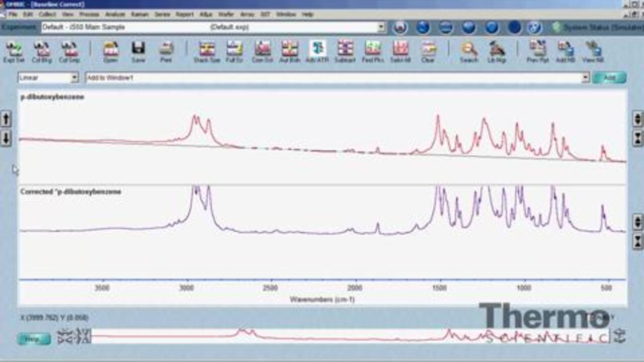Expand the Experiment selection dropdown
644x362 pixels.
point(381,27)
